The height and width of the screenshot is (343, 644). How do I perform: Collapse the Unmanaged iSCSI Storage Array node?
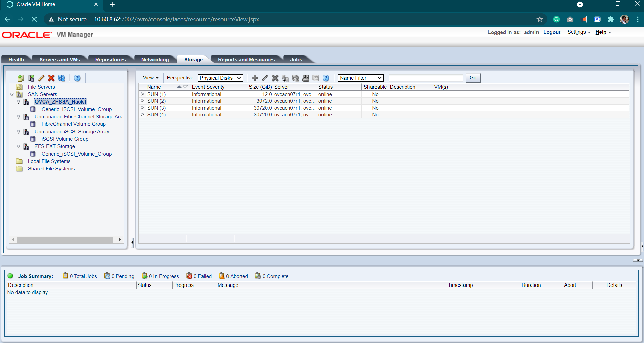(x=19, y=132)
